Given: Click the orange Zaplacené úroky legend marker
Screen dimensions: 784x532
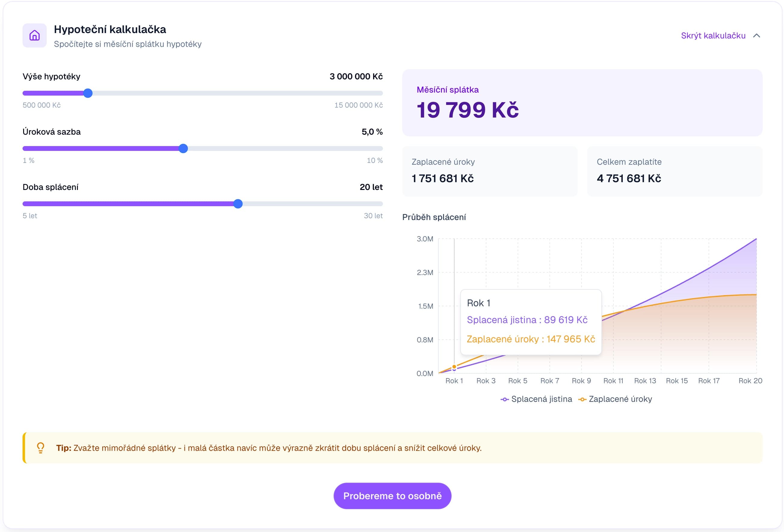Looking at the screenshot, I should [583, 399].
